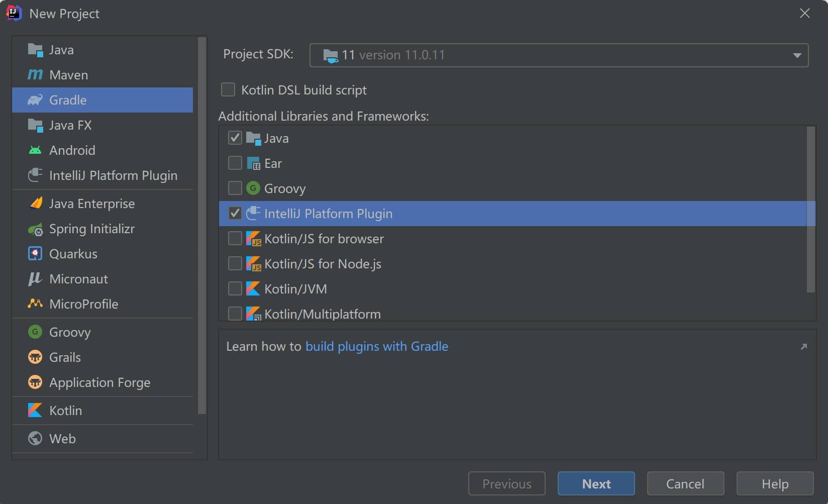The image size is (828, 504).
Task: Click the Java Enterprise flame icon
Action: (x=36, y=203)
